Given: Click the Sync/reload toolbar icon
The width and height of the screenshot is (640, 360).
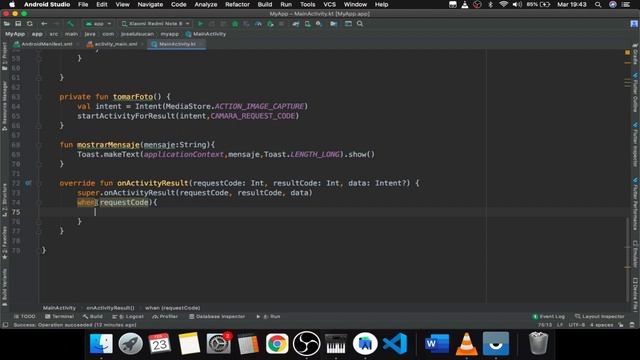Looking at the screenshot, I should pos(30,24).
